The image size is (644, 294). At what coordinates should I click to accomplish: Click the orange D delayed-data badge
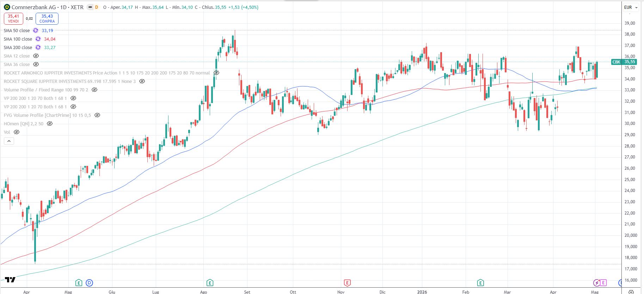click(x=97, y=7)
